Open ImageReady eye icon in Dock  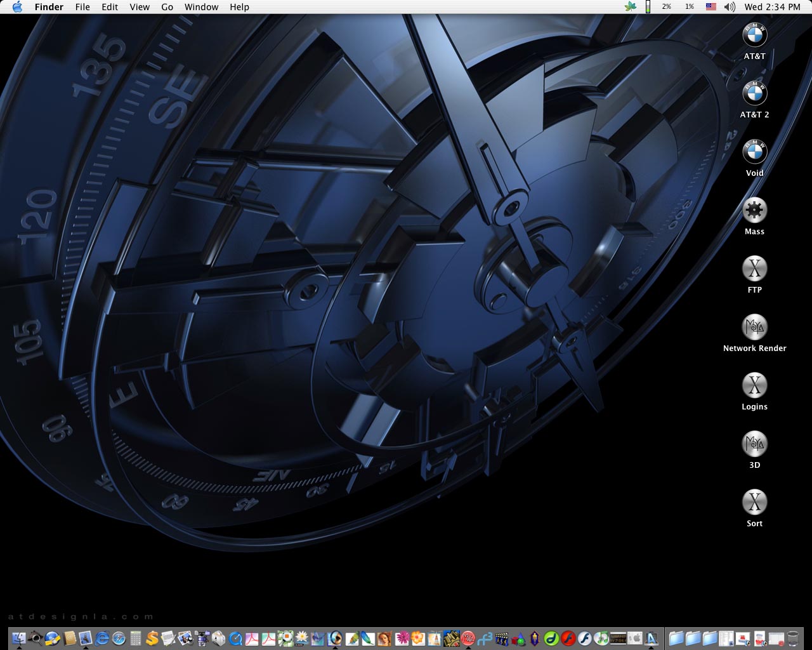pos(336,638)
